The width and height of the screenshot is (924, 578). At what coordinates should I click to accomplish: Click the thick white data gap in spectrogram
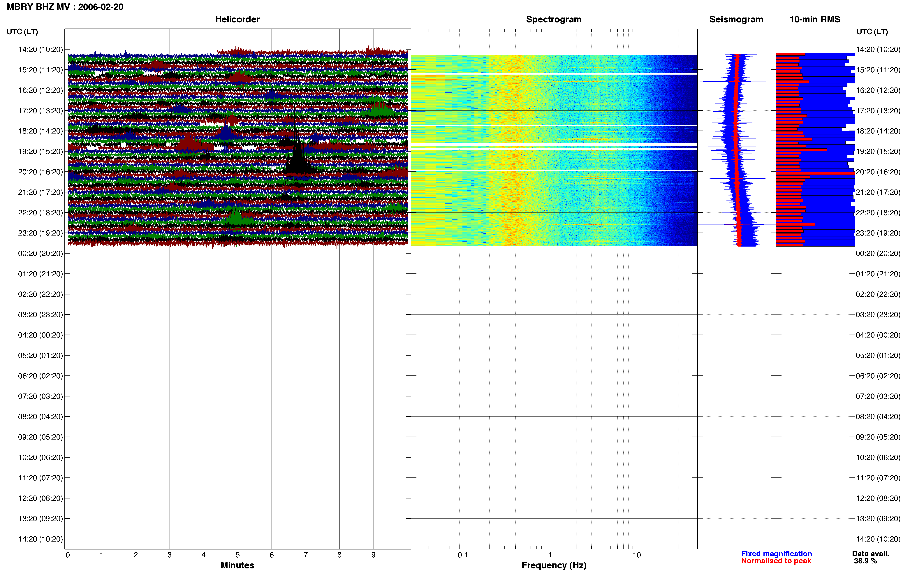554,145
